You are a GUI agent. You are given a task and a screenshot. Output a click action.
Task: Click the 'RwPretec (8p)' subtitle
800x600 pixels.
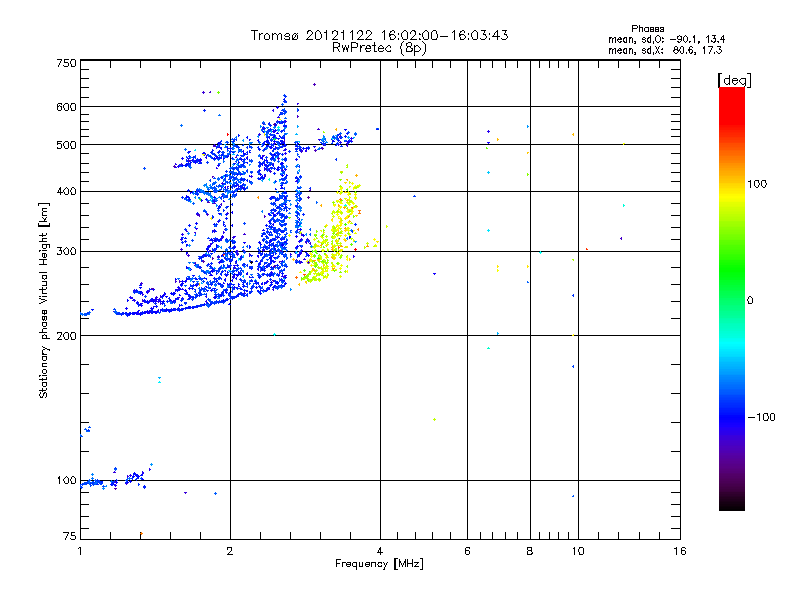[x=379, y=48]
